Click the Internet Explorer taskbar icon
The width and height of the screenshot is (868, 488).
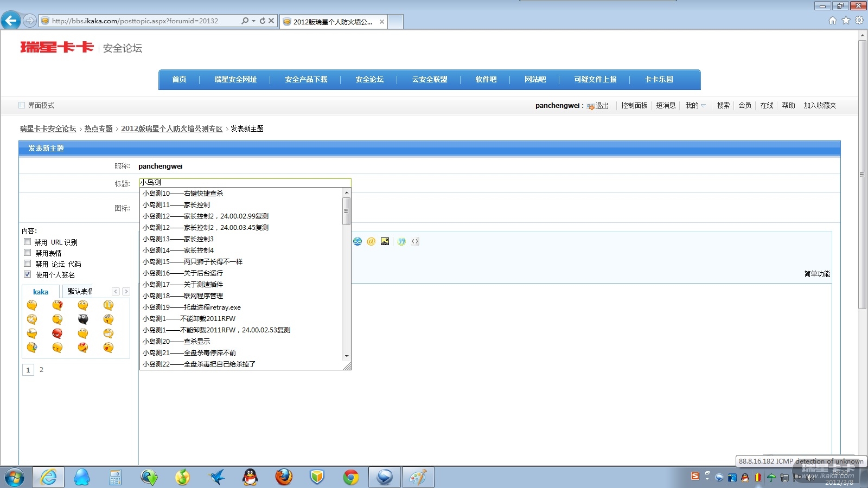pos(48,477)
